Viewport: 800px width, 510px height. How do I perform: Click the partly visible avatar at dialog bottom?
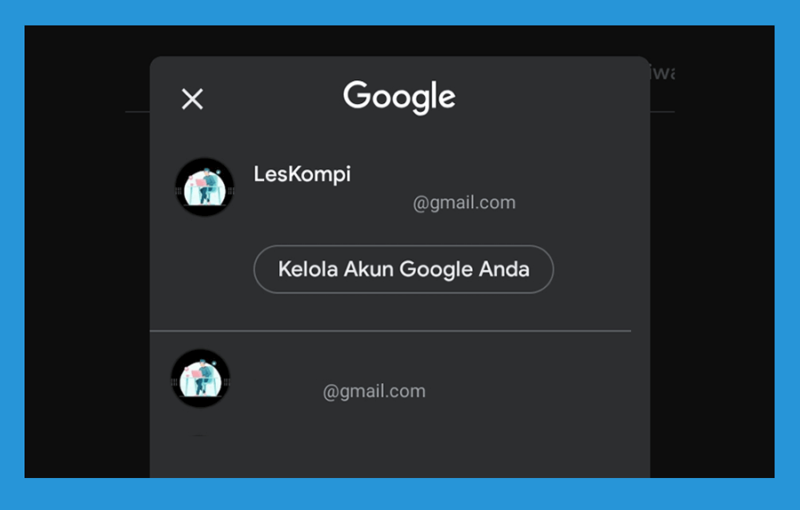pyautogui.click(x=199, y=436)
